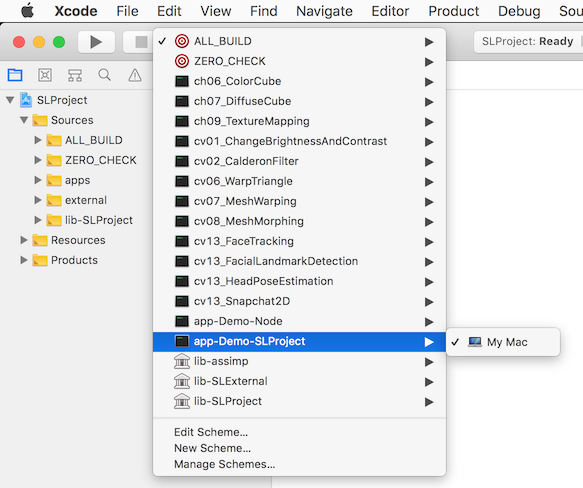Open the Project navigator folder icon

[x=15, y=75]
